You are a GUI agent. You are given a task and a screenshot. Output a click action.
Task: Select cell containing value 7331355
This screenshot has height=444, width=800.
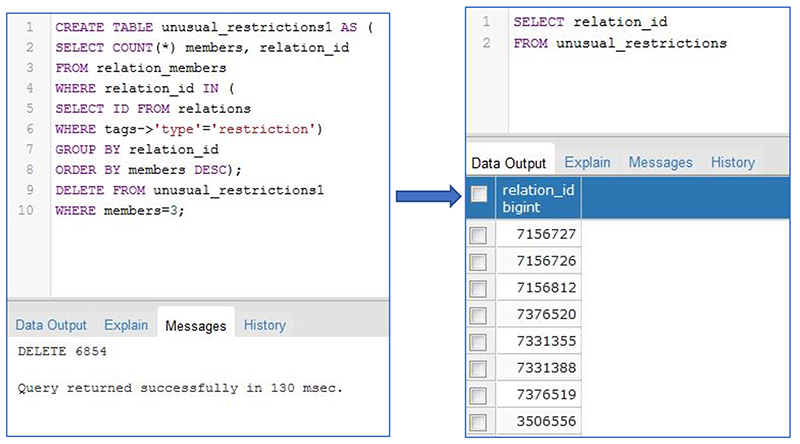pos(540,341)
